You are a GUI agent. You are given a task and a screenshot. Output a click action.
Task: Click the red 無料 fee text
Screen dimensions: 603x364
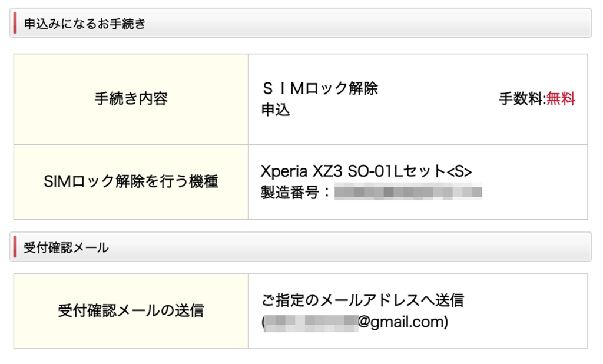(561, 99)
